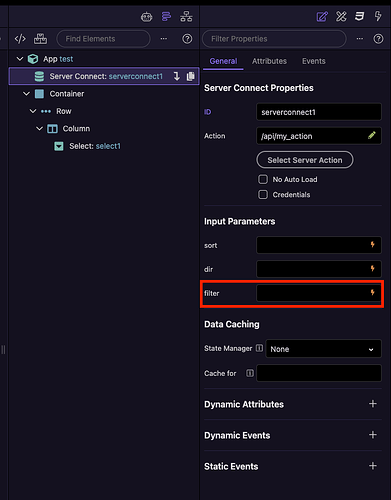Duplicate serverconnect1 with the copy icon

coord(191,76)
